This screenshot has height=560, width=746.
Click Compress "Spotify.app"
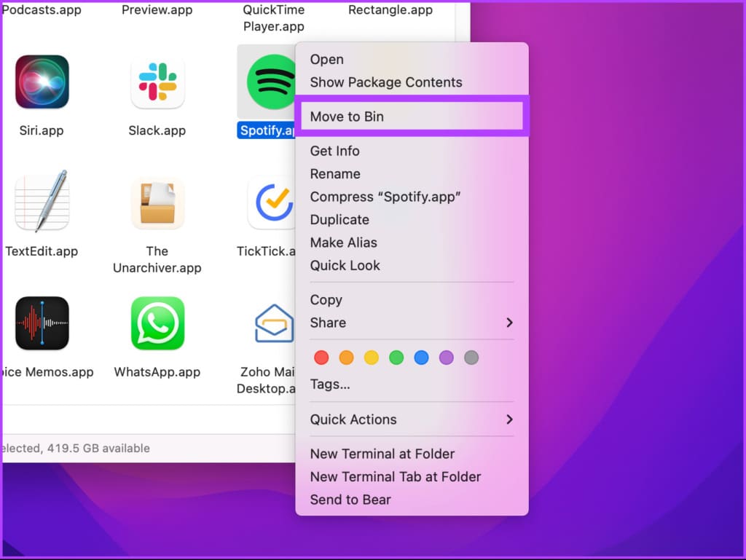(412, 197)
